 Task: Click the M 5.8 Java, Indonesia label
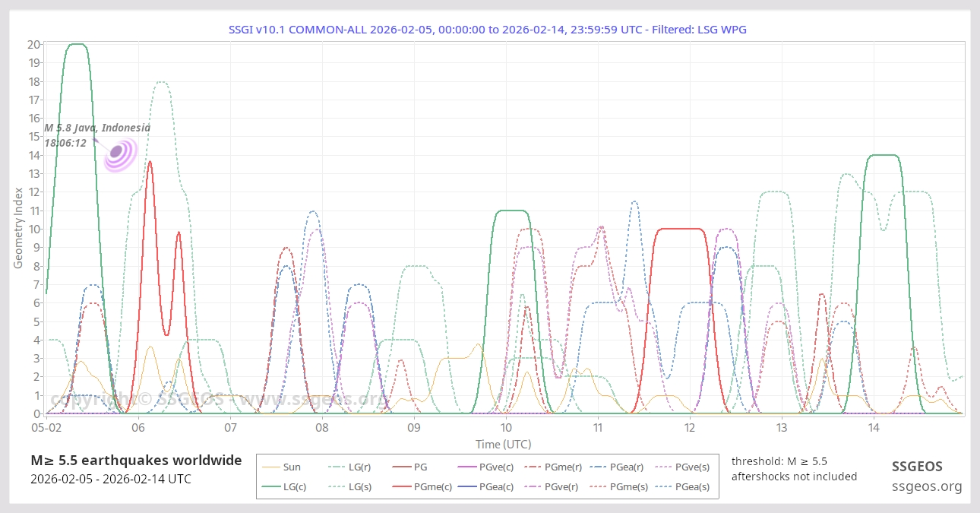click(x=97, y=128)
